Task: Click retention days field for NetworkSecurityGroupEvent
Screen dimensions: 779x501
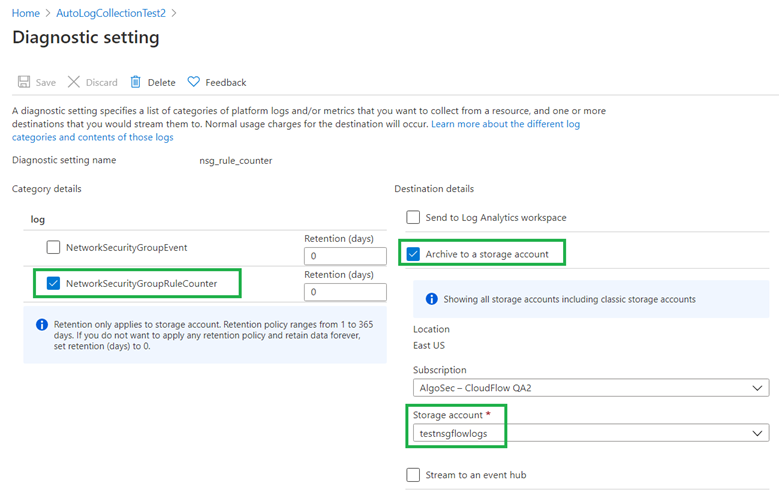Action: pyautogui.click(x=345, y=256)
